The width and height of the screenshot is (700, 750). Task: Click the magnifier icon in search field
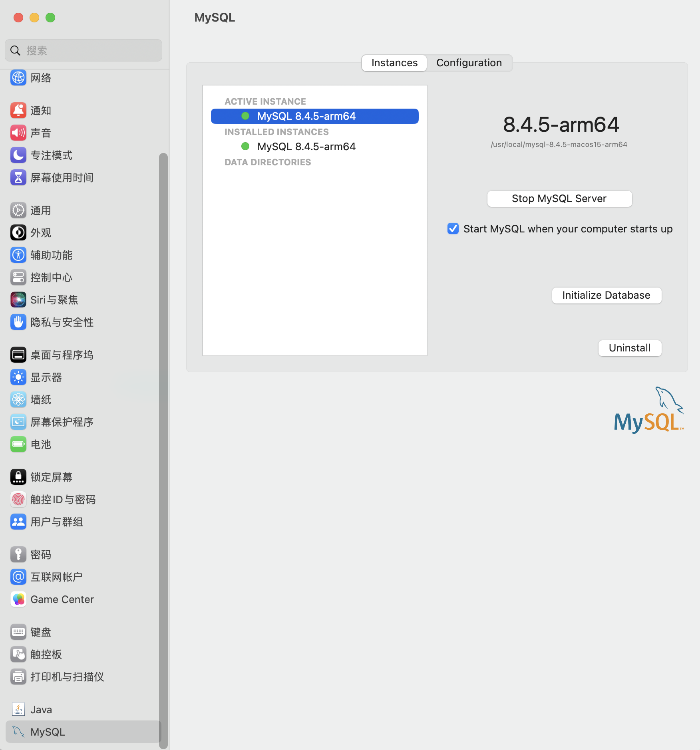point(15,50)
